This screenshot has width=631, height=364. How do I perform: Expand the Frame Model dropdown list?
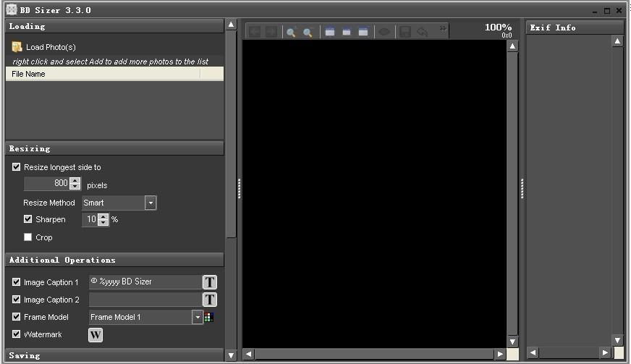coord(198,317)
